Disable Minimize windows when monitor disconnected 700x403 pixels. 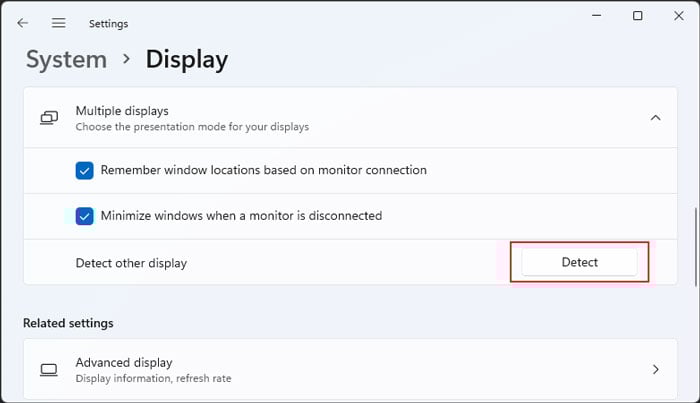pos(85,215)
